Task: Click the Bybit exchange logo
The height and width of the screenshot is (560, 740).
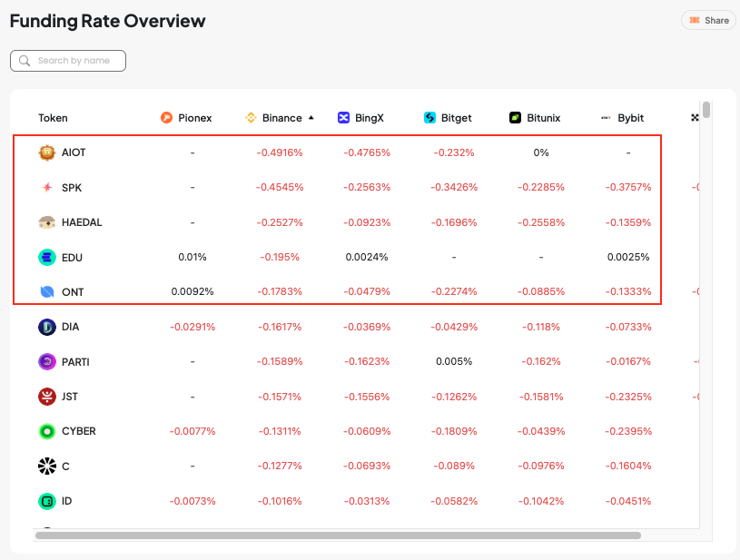Action: pos(606,117)
